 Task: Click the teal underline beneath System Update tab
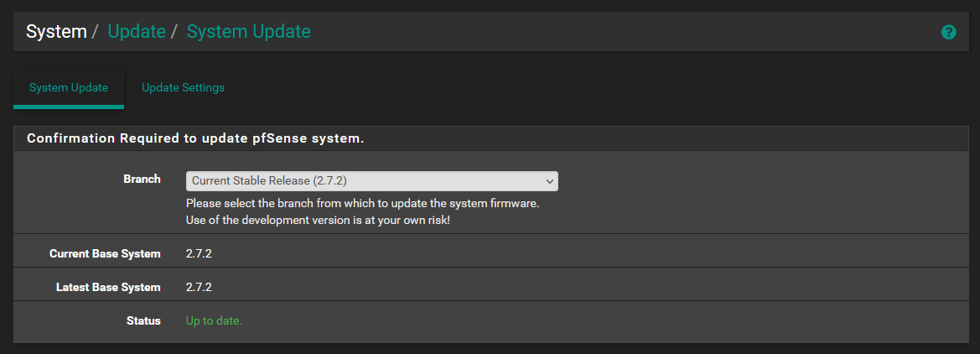pos(69,107)
